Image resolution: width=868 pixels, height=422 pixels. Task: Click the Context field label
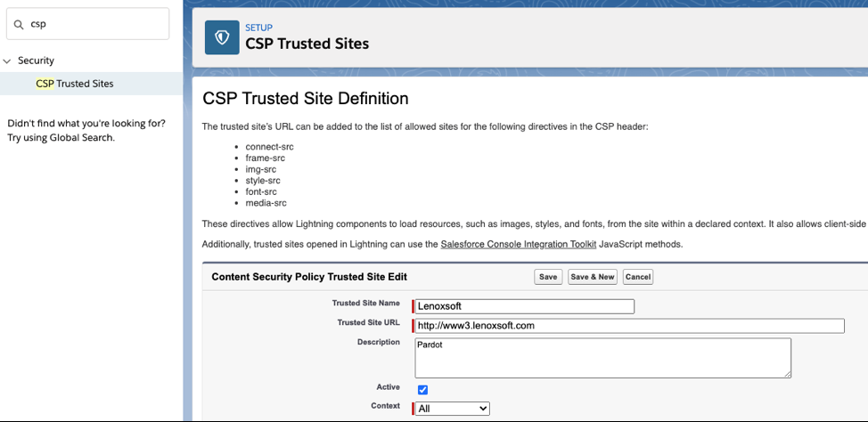pyautogui.click(x=385, y=406)
